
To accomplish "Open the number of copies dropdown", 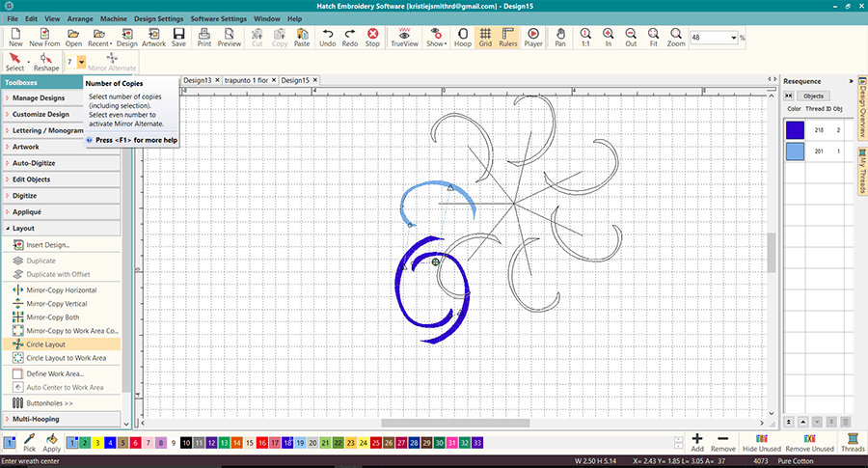I will pos(81,61).
